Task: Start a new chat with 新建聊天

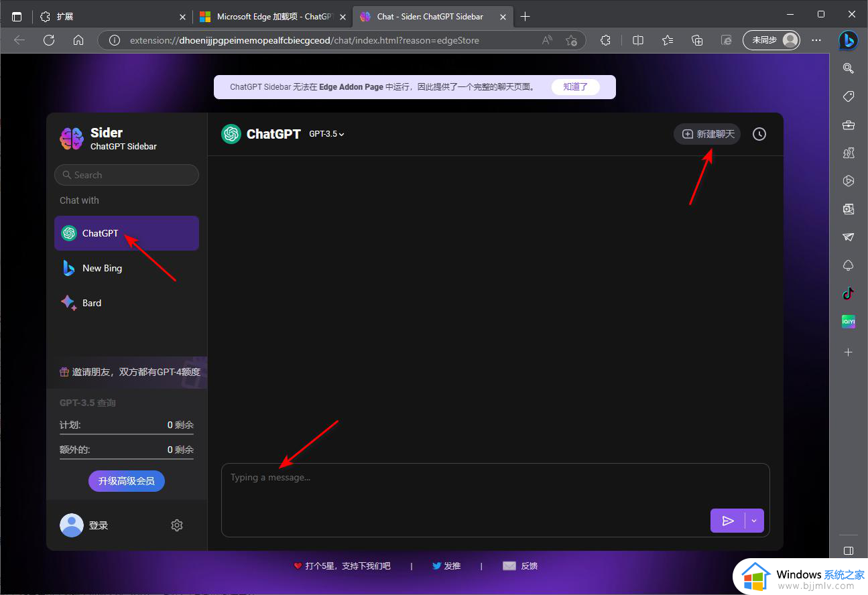Action: (708, 134)
